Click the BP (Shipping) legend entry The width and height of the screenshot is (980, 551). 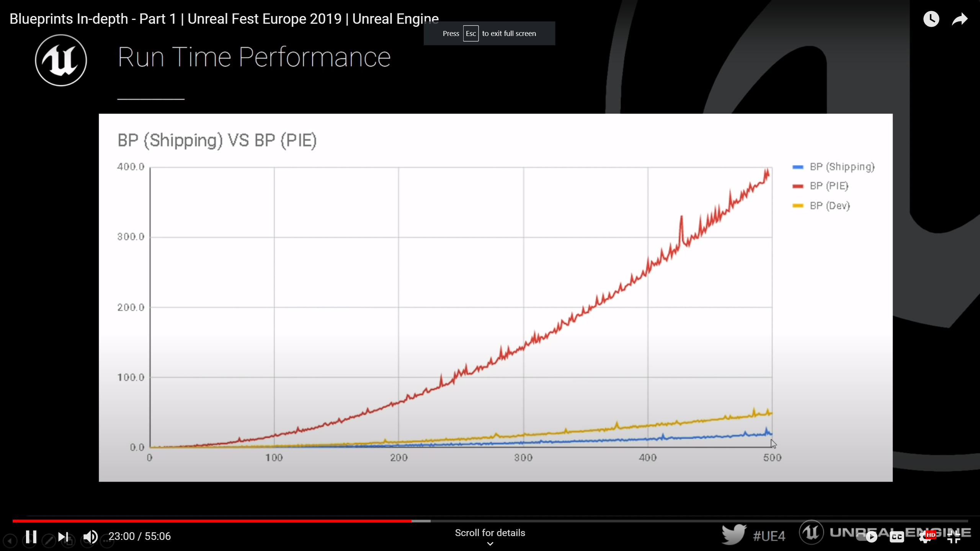842,167
